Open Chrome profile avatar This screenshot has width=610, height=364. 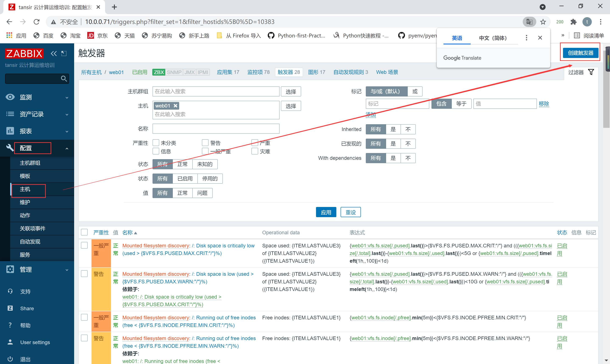pos(587,22)
